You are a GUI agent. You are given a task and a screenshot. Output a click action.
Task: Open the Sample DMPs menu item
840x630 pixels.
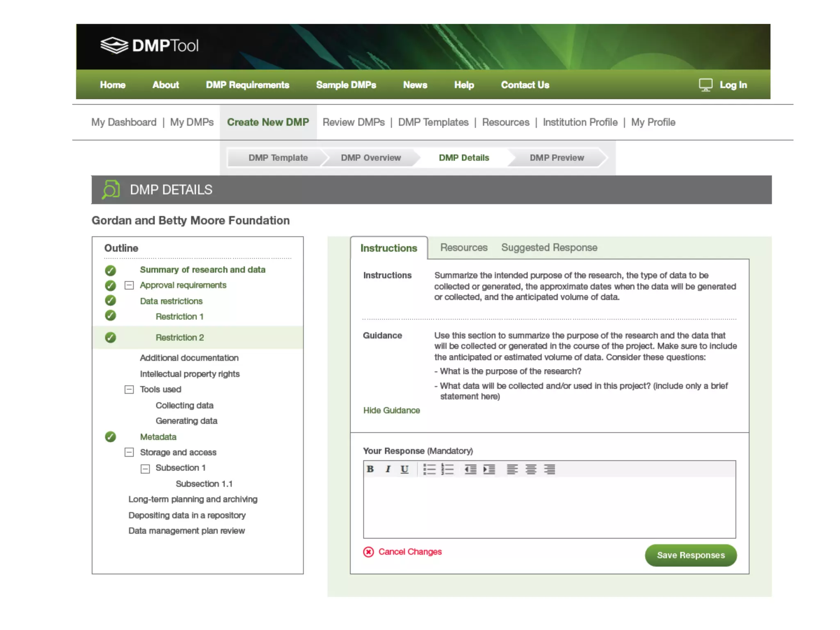346,85
